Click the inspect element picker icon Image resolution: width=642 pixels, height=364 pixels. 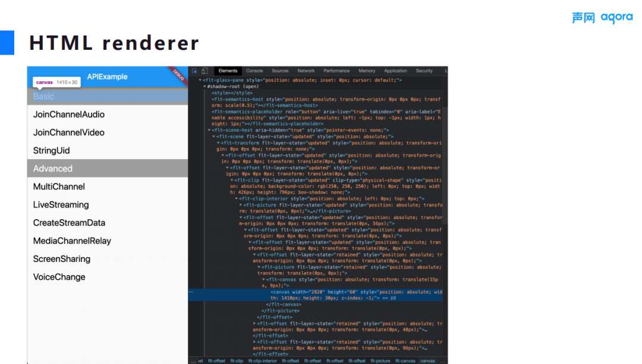coord(194,71)
